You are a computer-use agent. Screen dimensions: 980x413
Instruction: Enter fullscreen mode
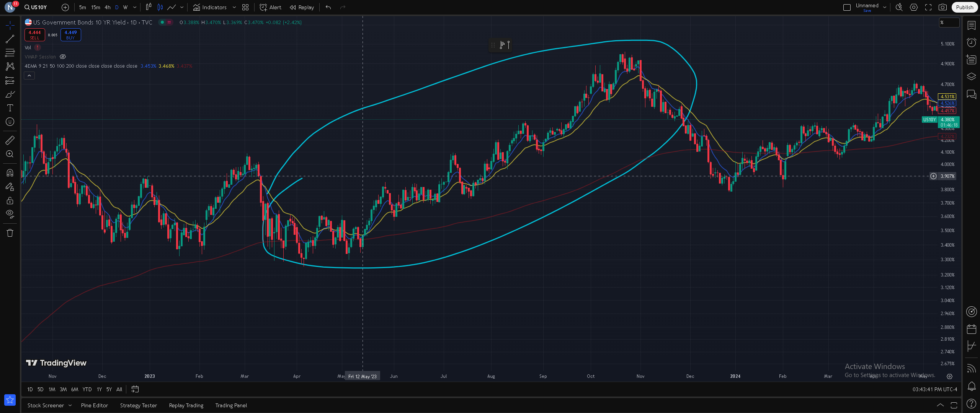[928, 7]
